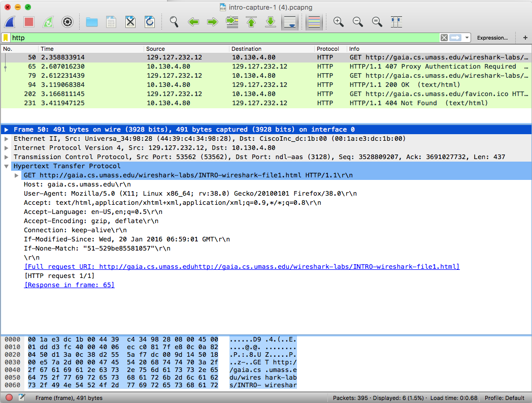Zoom in on the packet list
The width and height of the screenshot is (532, 403).
338,22
